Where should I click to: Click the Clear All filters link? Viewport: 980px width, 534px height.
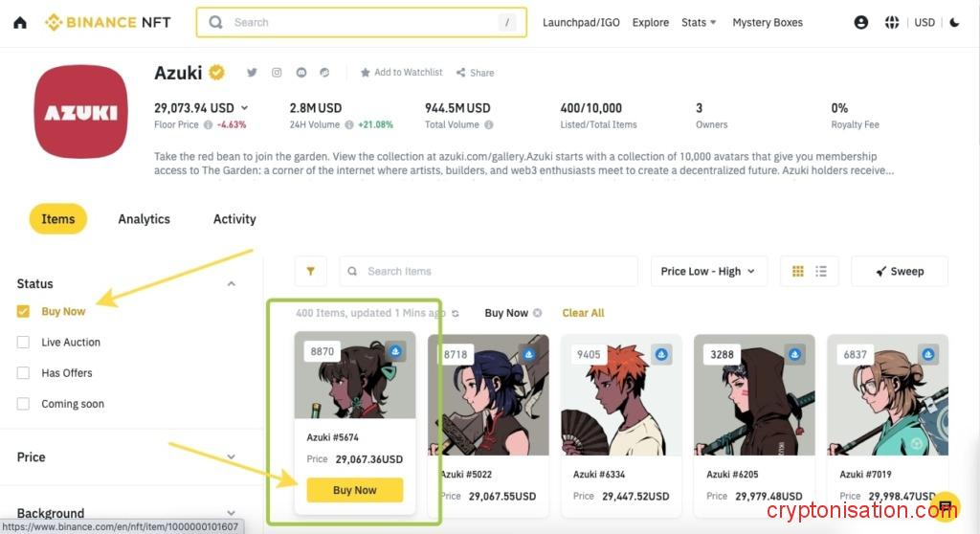coord(583,313)
